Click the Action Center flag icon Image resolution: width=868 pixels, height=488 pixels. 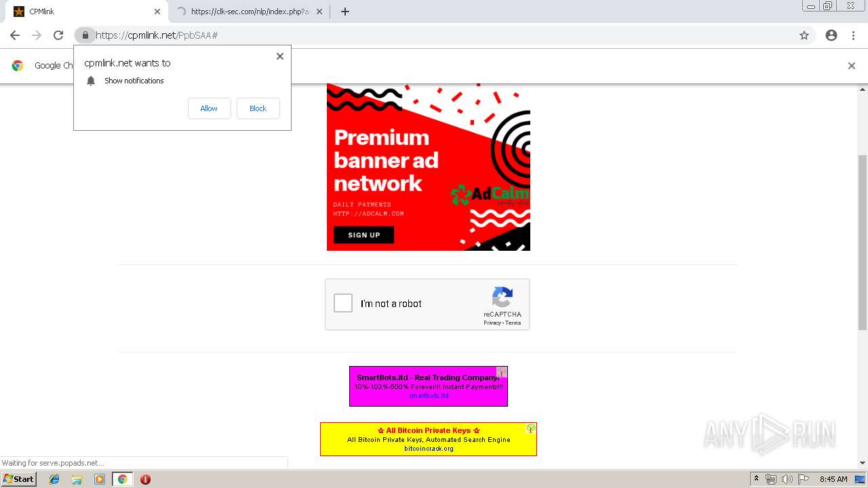803,479
